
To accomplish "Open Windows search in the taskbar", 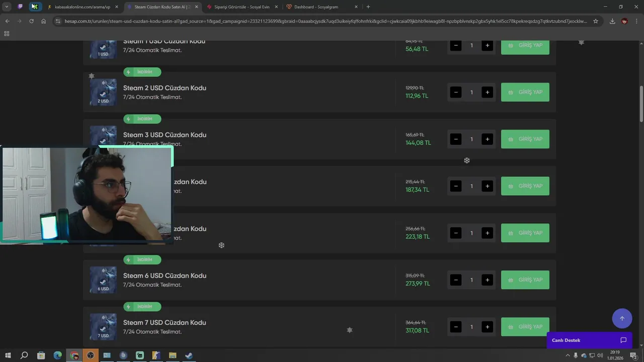I will pyautogui.click(x=24, y=355).
